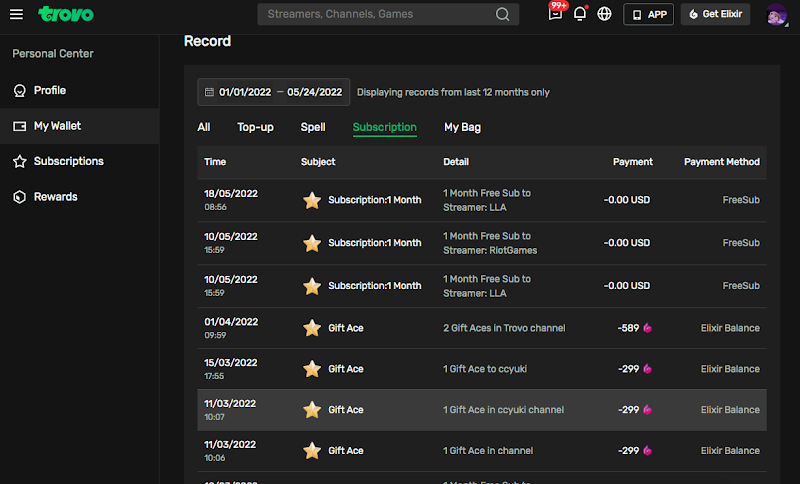The image size is (800, 484).
Task: Click the Get Elixir button
Action: coord(715,14)
